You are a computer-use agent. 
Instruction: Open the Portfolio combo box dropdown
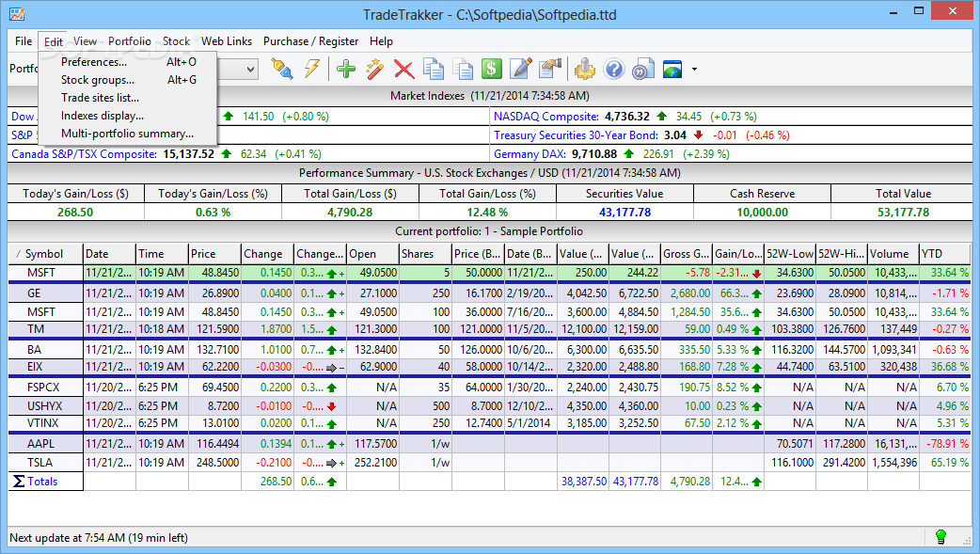coord(250,69)
